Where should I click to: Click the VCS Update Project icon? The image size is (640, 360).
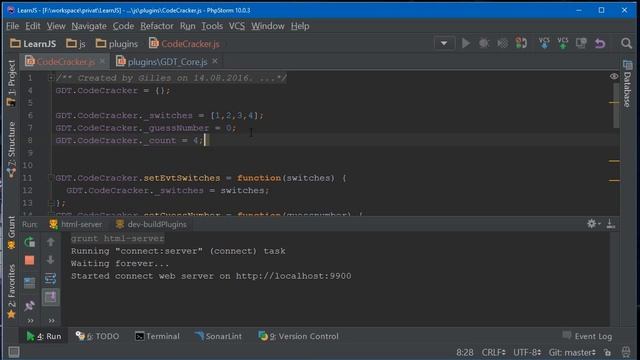click(x=544, y=43)
